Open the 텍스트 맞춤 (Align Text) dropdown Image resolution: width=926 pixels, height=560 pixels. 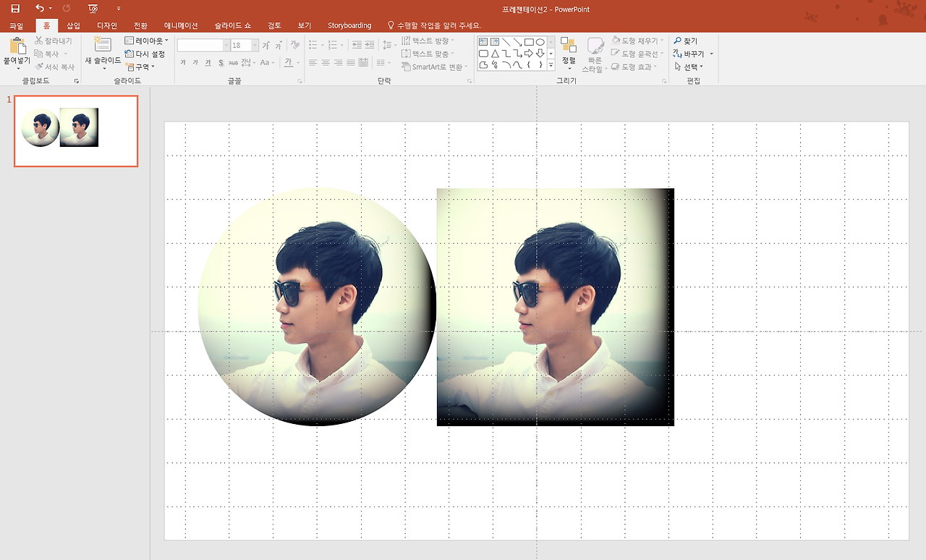coord(428,54)
